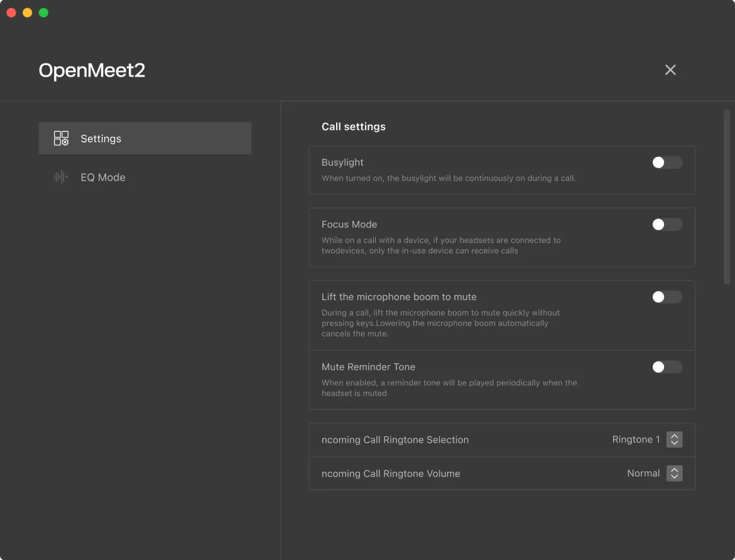Click the Focus Mode label
Viewport: 735px width, 560px height.
pyautogui.click(x=349, y=225)
